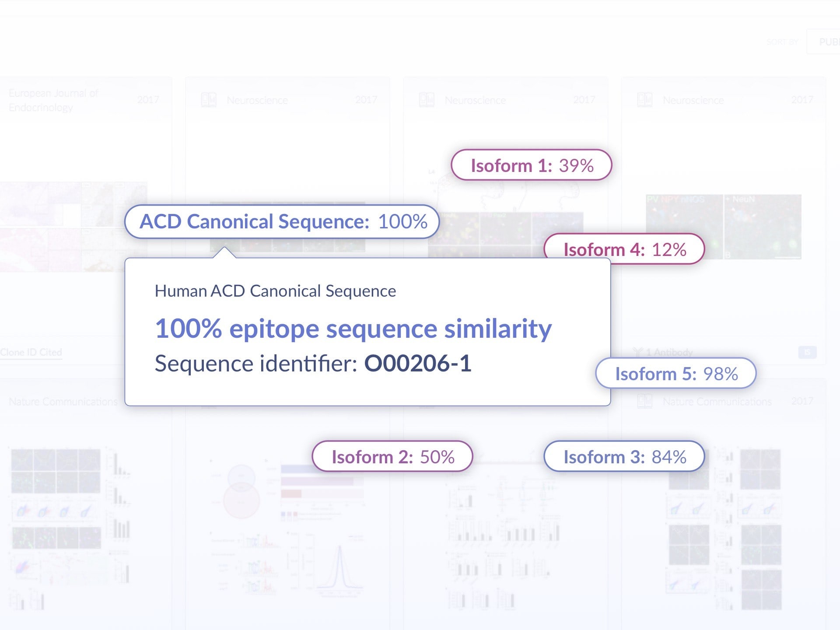Open the sort by dropdown
Image resolution: width=840 pixels, height=630 pixels.
[823, 42]
